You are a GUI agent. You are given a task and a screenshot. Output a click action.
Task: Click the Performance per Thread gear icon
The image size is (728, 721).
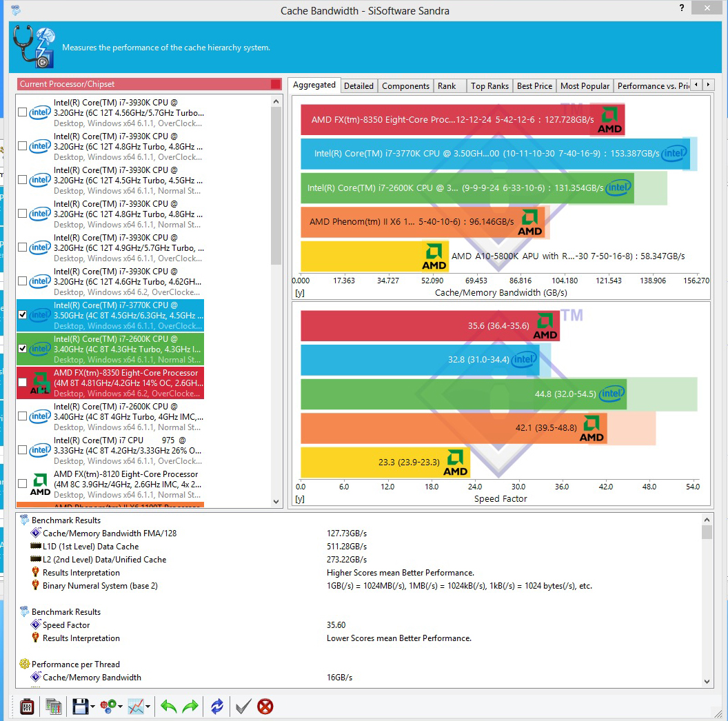coord(25,664)
